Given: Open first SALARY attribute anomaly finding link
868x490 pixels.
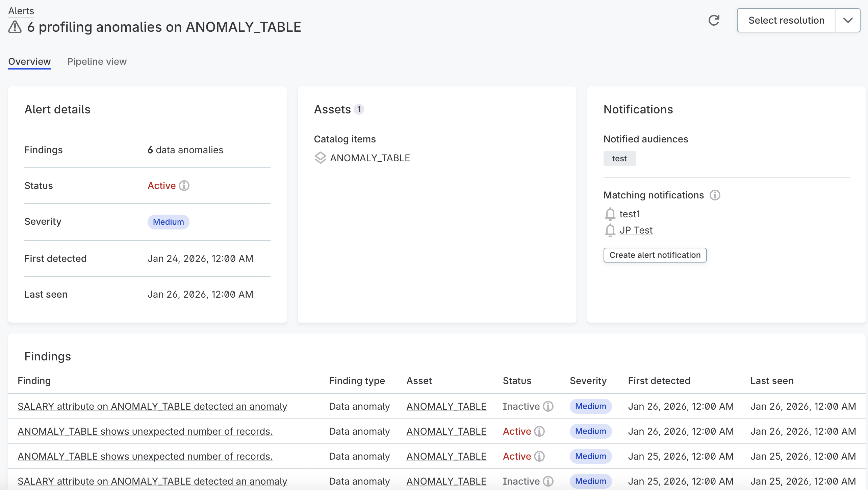Looking at the screenshot, I should coord(152,406).
